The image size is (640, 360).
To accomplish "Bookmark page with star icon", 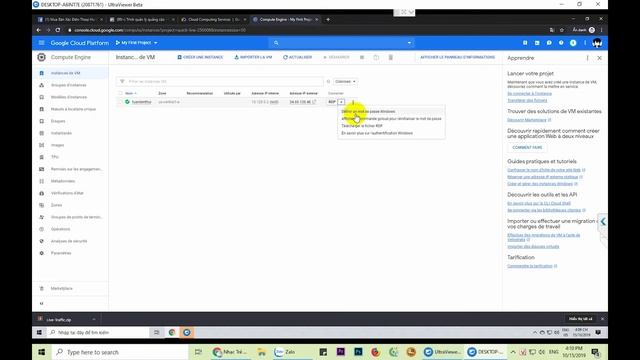I will (562, 30).
